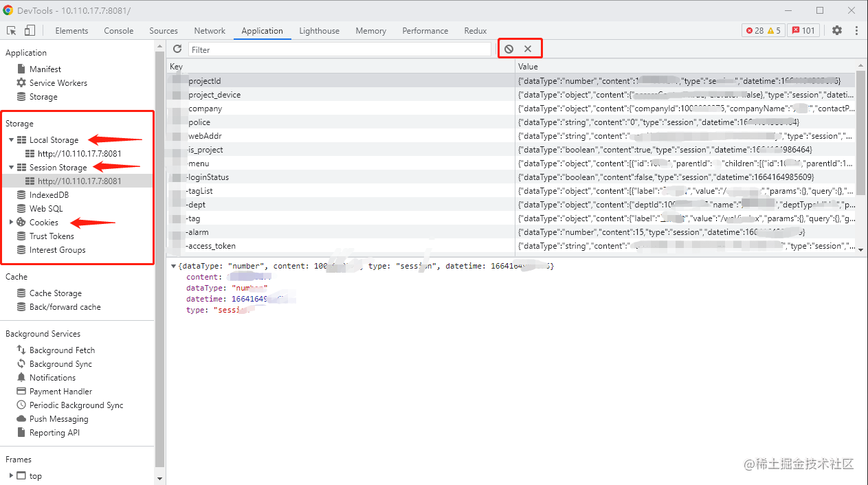Select the webAddr key row
868x485 pixels.
click(512, 136)
